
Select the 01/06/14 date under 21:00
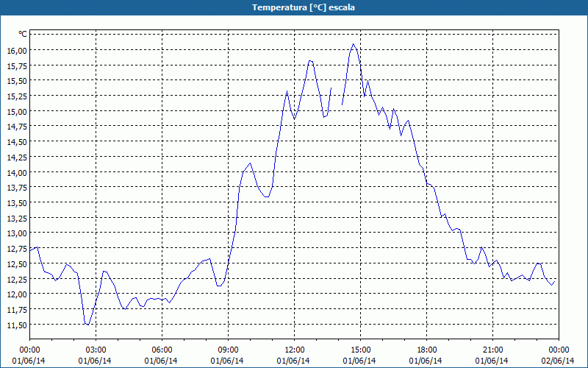click(492, 361)
